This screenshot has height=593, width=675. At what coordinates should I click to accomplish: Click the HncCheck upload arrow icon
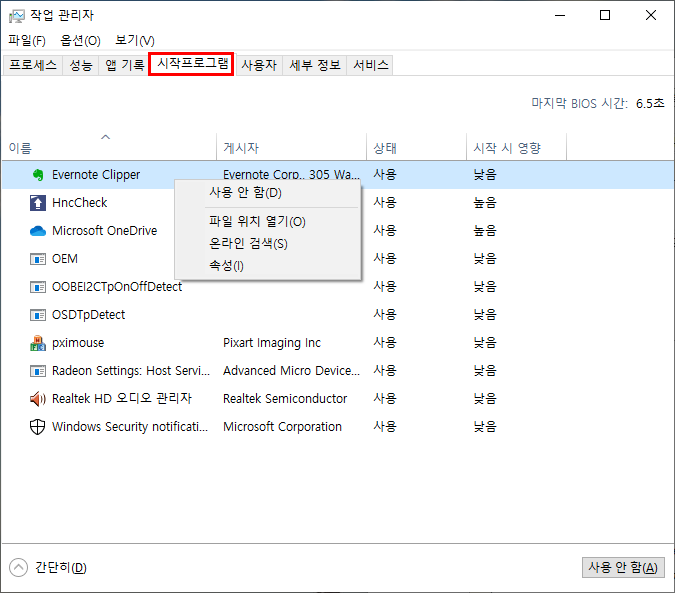(38, 203)
